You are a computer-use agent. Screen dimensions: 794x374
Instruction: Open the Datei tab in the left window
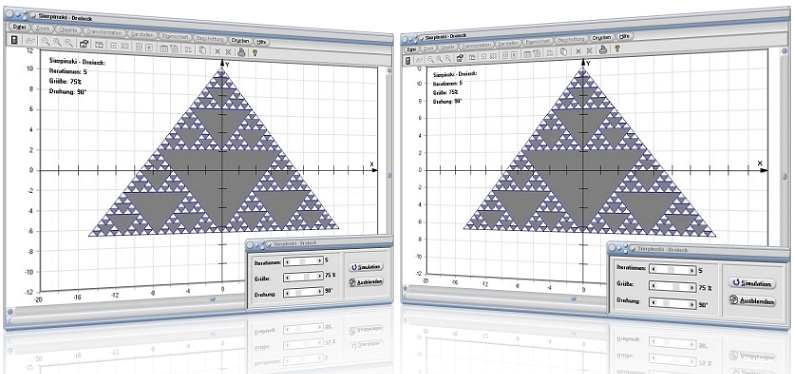coord(19,27)
